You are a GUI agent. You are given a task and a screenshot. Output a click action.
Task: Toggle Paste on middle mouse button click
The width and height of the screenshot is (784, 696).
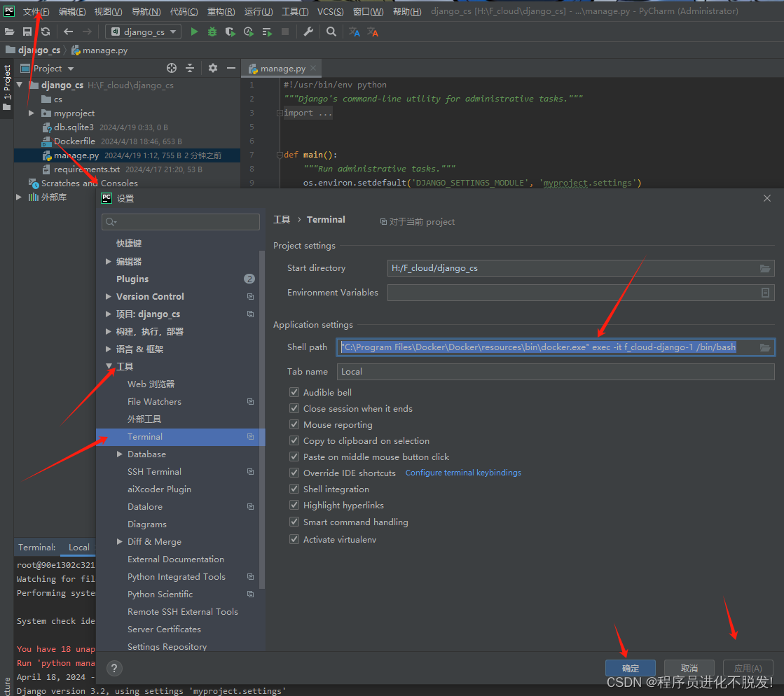pos(294,456)
